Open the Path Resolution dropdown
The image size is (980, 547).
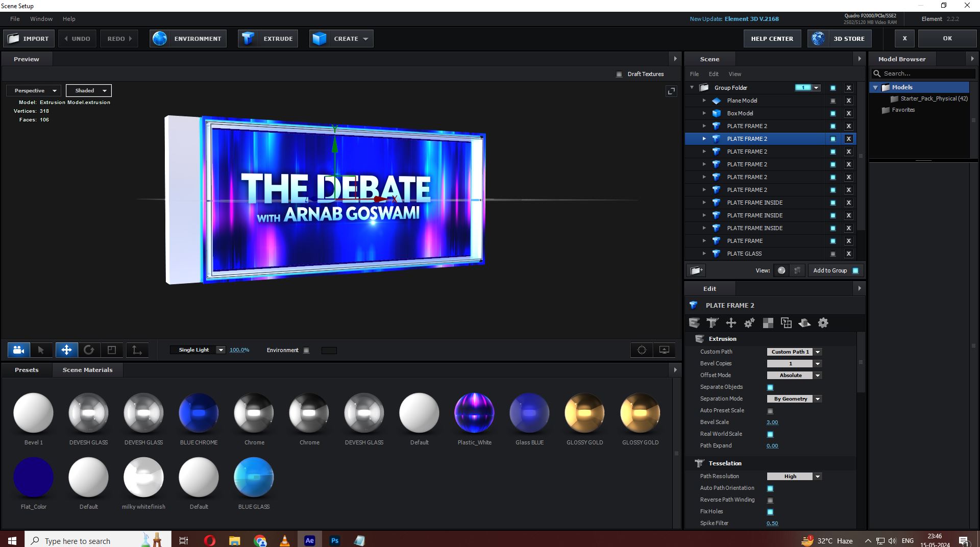tap(794, 477)
